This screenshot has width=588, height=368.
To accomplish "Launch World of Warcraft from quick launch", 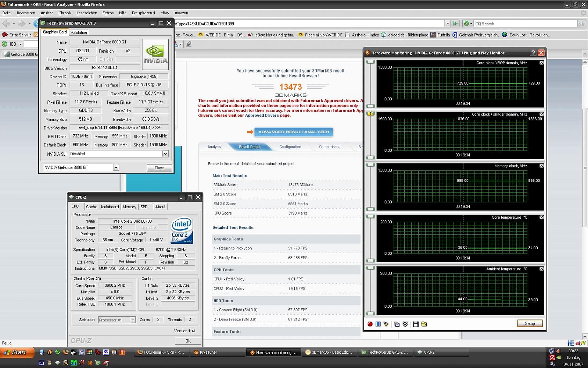I will coord(66,363).
